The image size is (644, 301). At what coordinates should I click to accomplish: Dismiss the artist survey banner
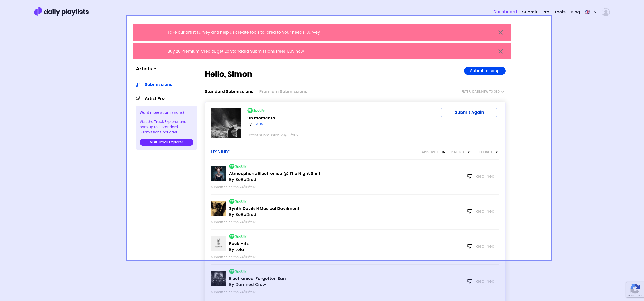[500, 32]
